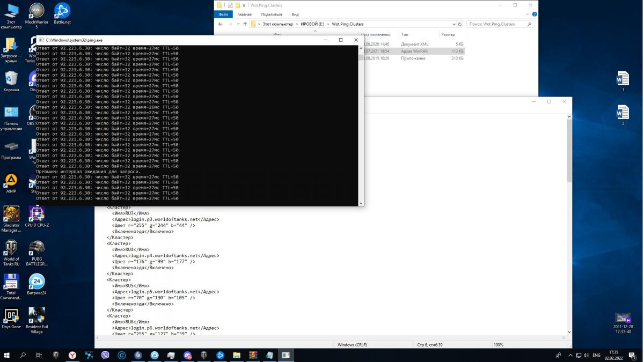The width and height of the screenshot is (644, 362).
Task: Click the taskbar search magnifier
Action: (23, 355)
